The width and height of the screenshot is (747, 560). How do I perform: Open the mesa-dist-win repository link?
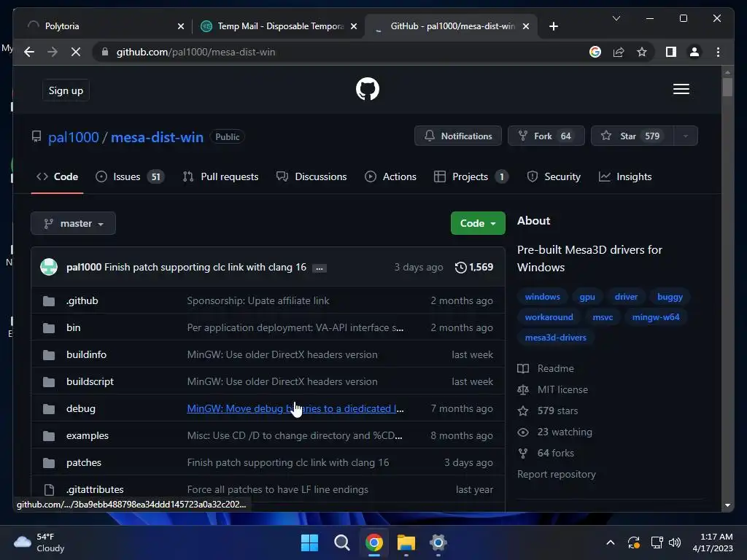click(158, 137)
